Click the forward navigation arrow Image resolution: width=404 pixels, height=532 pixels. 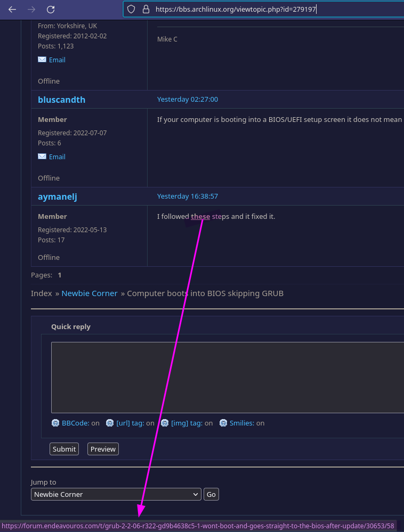click(x=31, y=10)
